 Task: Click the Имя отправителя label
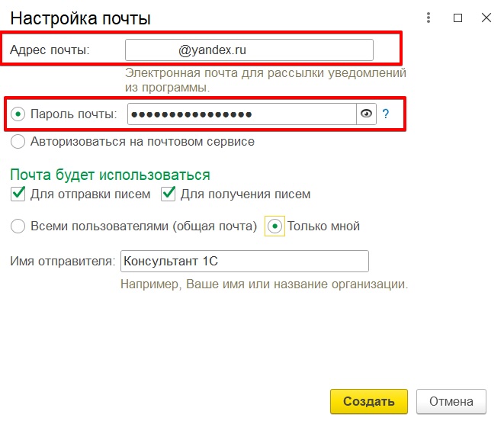click(63, 261)
